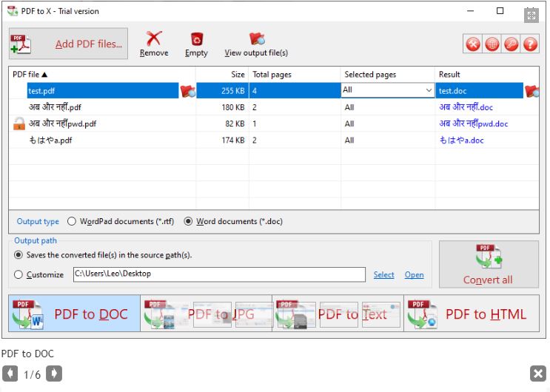Image resolution: width=550 pixels, height=392 pixels.
Task: Click folder icon beside test.pdf
Action: (x=188, y=91)
